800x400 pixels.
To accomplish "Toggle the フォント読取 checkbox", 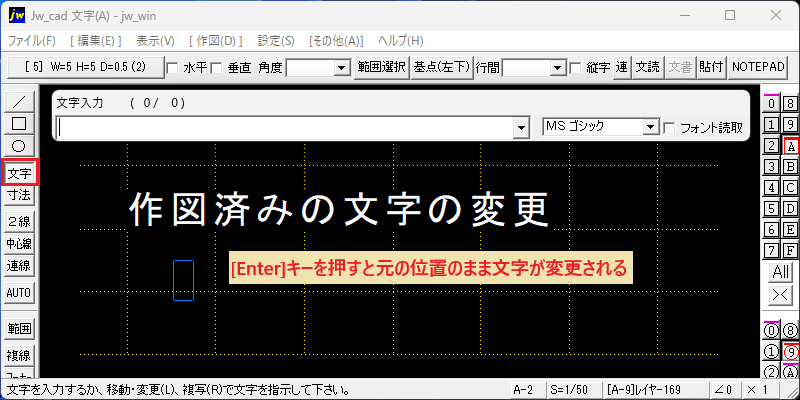I will [669, 128].
